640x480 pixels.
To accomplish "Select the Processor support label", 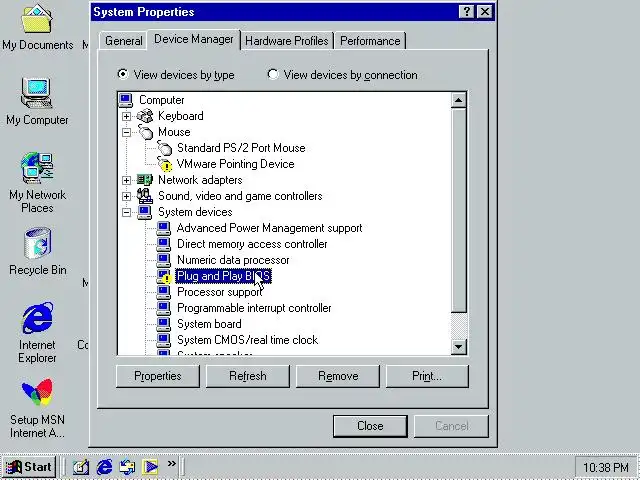I will [219, 292].
